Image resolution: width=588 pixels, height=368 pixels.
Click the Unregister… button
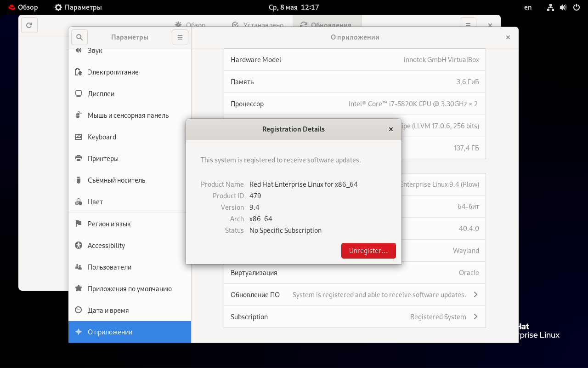tap(368, 251)
